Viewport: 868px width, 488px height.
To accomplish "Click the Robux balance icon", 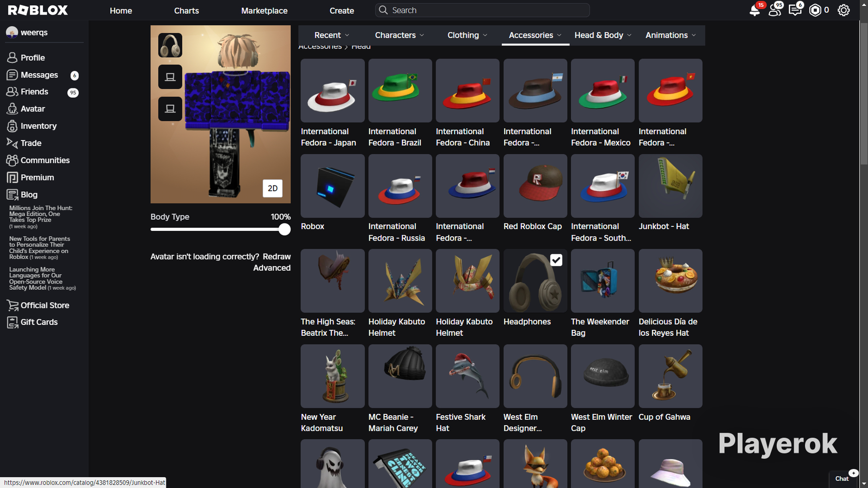I will pyautogui.click(x=815, y=10).
